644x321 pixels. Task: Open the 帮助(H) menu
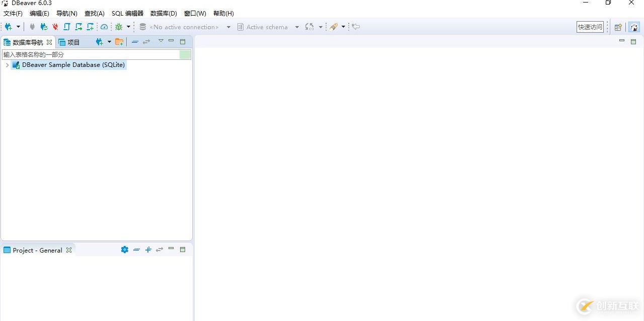pyautogui.click(x=223, y=14)
